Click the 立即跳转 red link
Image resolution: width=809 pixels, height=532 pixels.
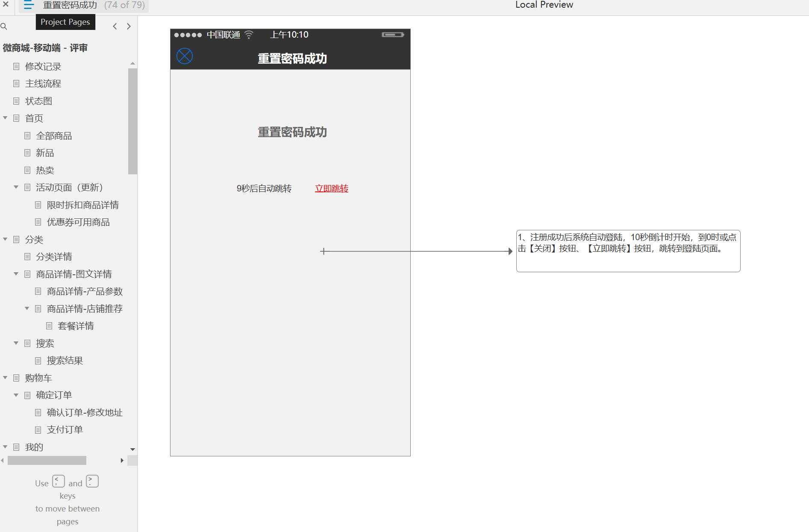pos(331,188)
